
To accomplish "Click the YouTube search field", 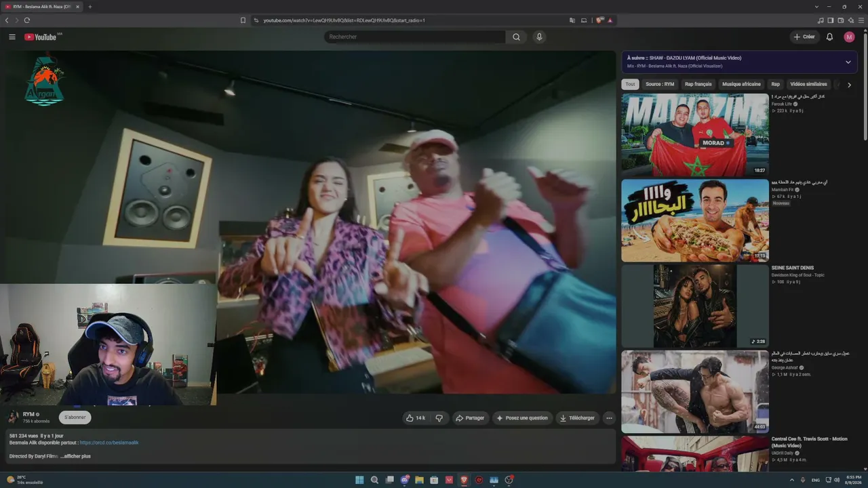I will coord(414,37).
